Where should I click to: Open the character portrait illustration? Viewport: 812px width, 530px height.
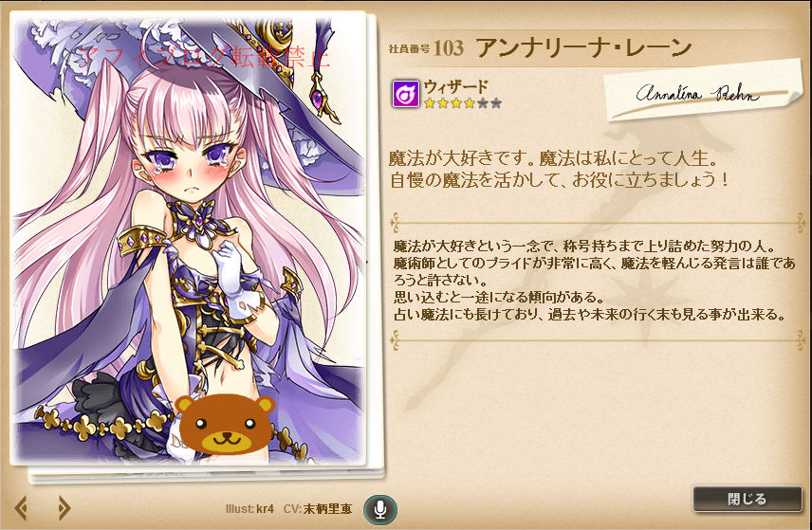click(189, 240)
